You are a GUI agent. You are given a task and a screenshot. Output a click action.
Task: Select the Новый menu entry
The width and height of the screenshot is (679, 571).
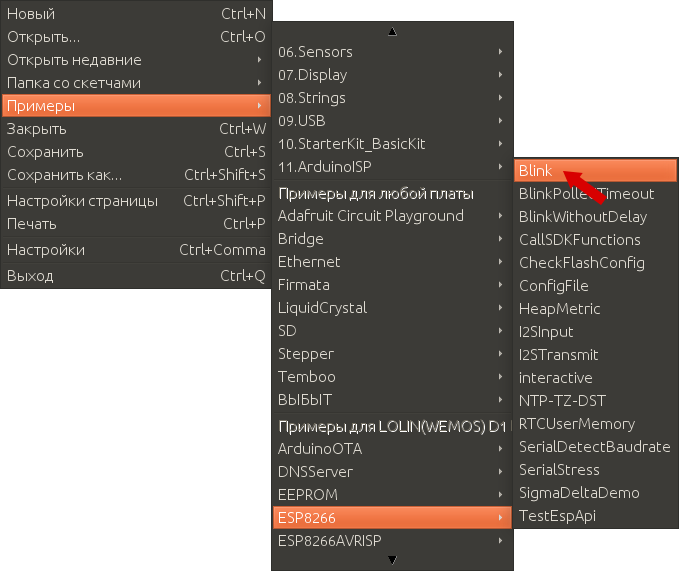(136, 14)
